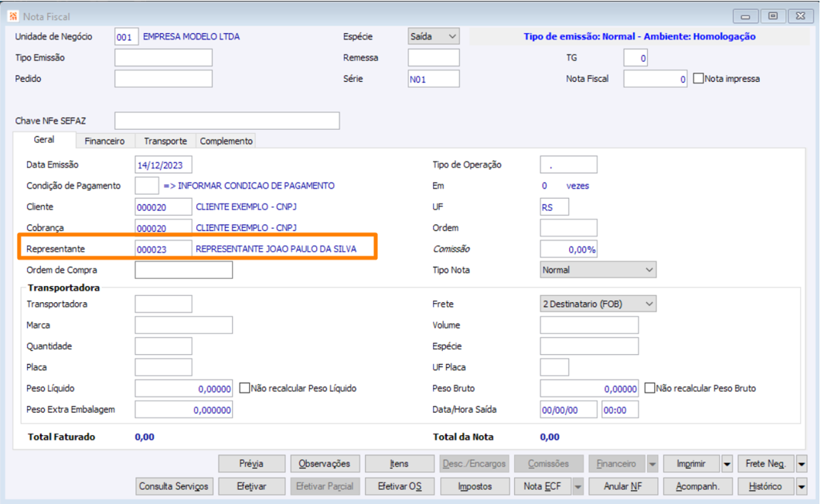Click the Imprimir button

coord(691,464)
